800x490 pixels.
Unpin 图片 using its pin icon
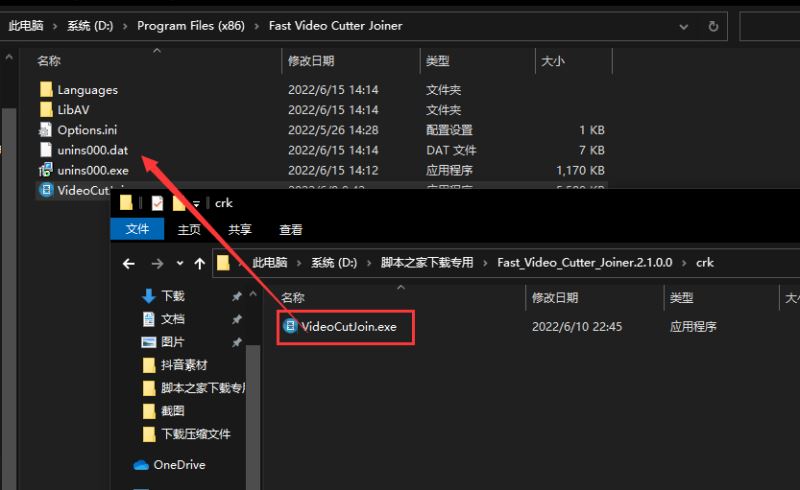(x=237, y=342)
